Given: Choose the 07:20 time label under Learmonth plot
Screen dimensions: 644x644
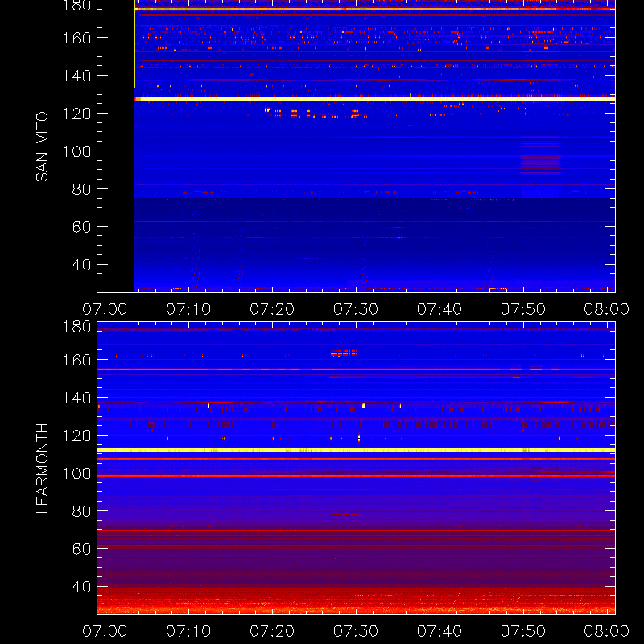Looking at the screenshot, I should pyautogui.click(x=272, y=631).
